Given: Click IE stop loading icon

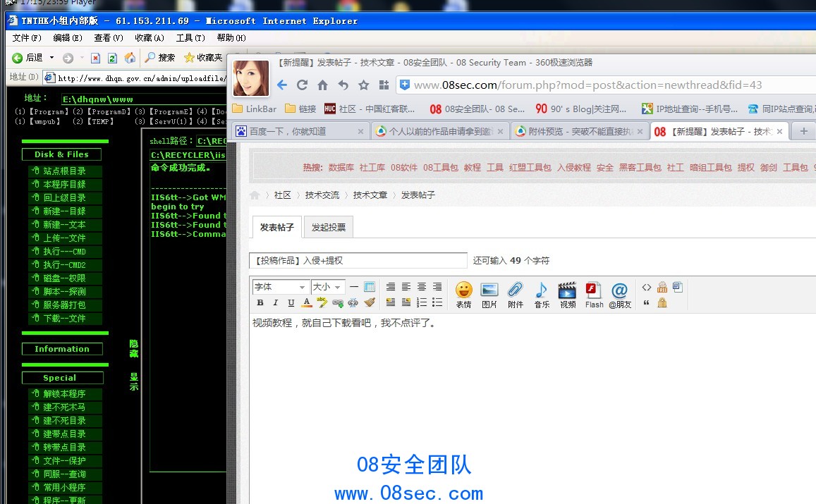Looking at the screenshot, I should pos(95,58).
